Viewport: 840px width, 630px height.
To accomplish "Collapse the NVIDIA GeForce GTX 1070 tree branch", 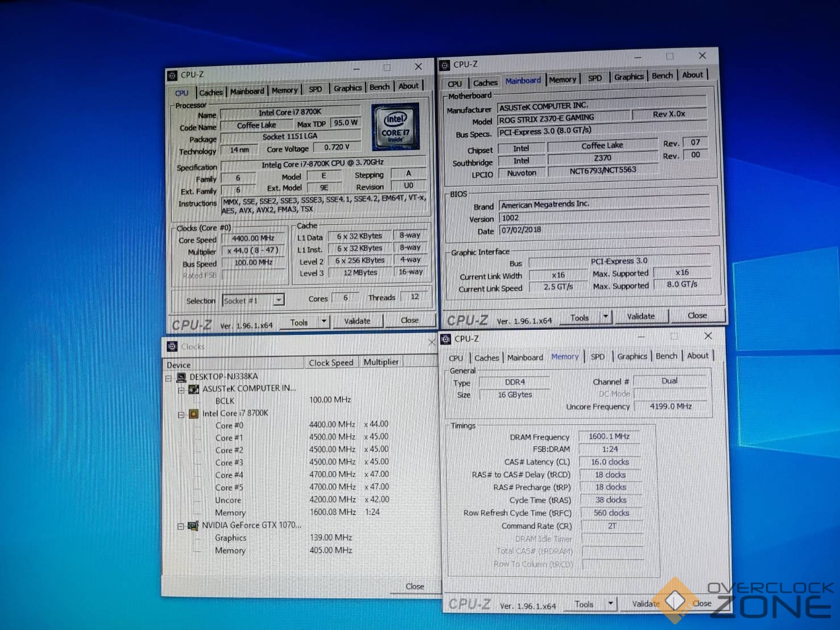I will (x=180, y=527).
